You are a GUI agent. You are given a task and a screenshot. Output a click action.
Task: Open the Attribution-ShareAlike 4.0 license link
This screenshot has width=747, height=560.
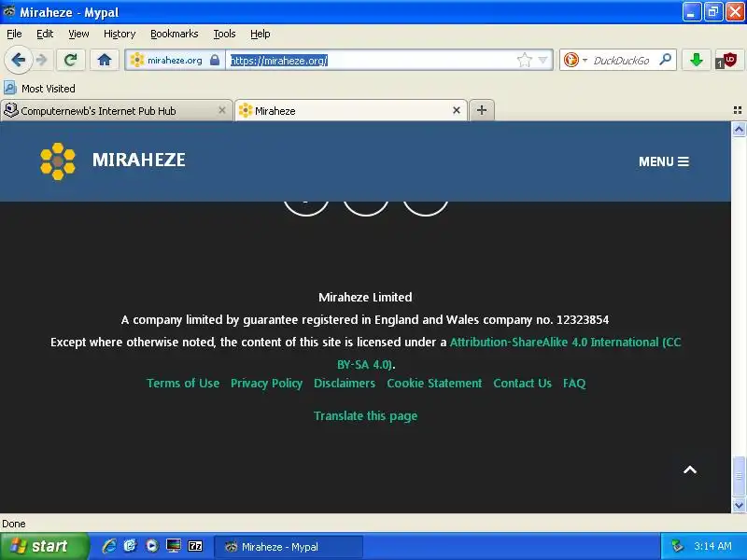(x=565, y=343)
